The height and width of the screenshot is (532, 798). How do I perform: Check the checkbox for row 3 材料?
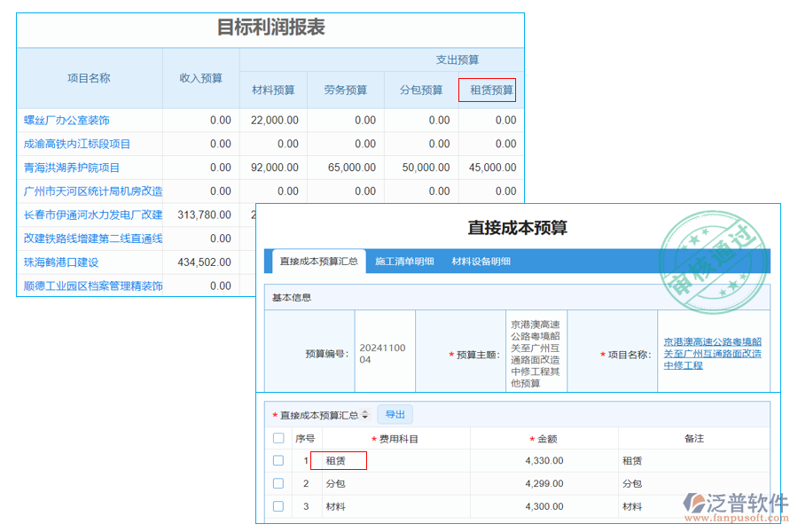(x=278, y=506)
